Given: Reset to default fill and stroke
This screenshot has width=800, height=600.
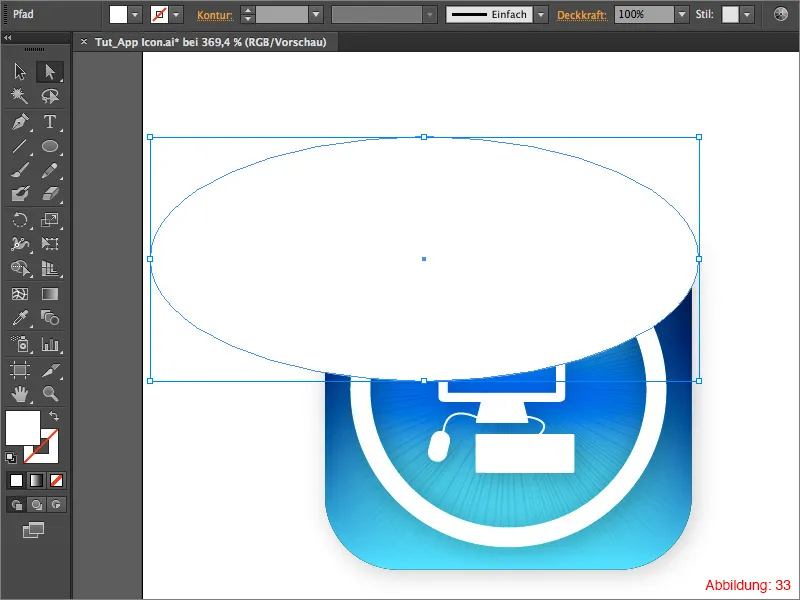Looking at the screenshot, I should (11, 458).
